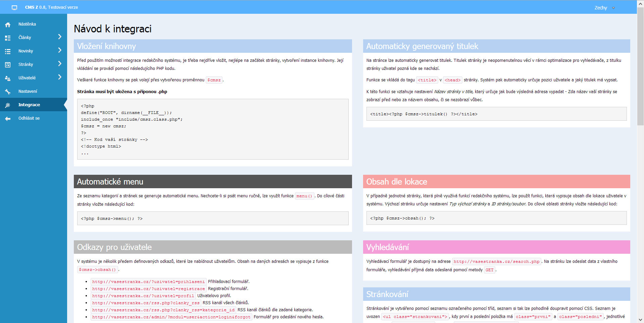644x323 pixels.
Task: Click the Stránky page icon
Action: point(8,65)
